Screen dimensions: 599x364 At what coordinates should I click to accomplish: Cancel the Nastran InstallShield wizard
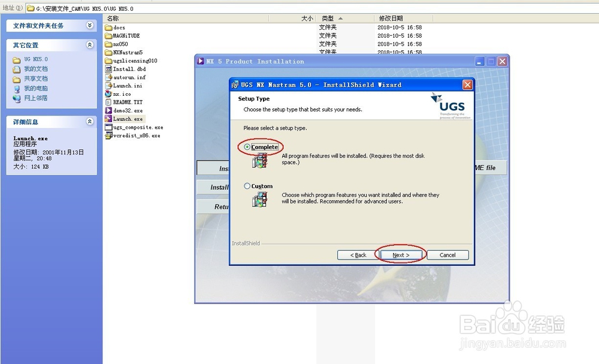point(447,255)
